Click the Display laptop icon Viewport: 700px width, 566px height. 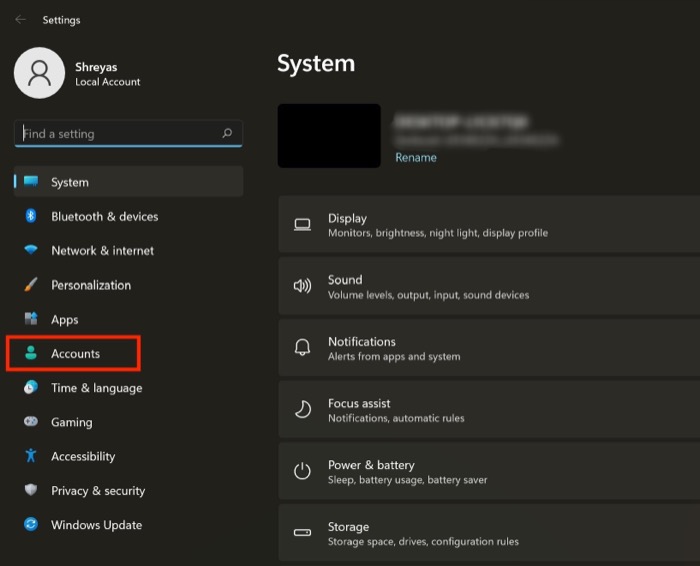[x=302, y=225]
